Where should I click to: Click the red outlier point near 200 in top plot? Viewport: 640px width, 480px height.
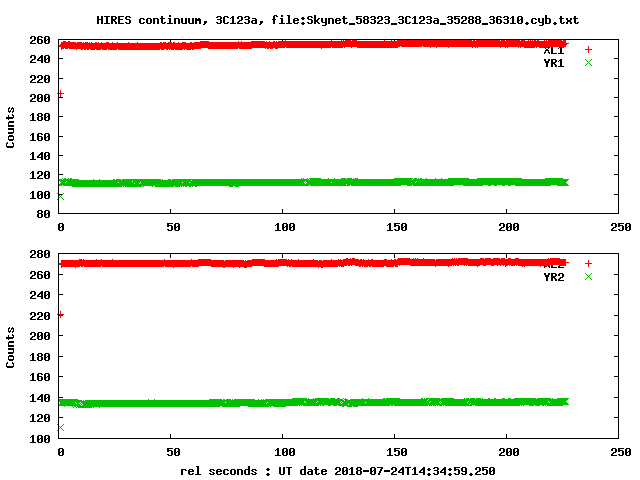60,94
